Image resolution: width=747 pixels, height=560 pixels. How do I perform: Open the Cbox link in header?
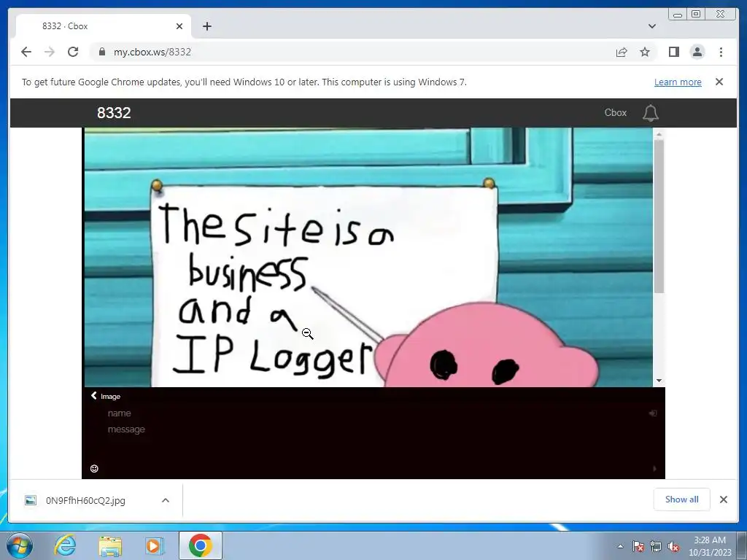point(615,113)
